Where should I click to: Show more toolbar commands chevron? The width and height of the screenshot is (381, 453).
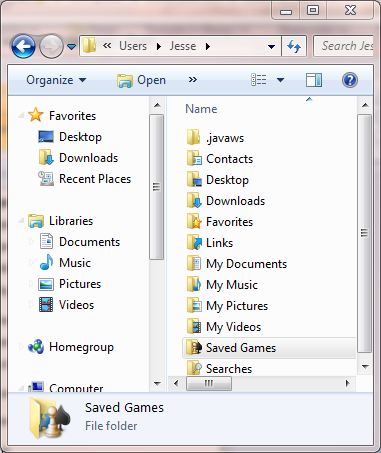click(x=193, y=80)
